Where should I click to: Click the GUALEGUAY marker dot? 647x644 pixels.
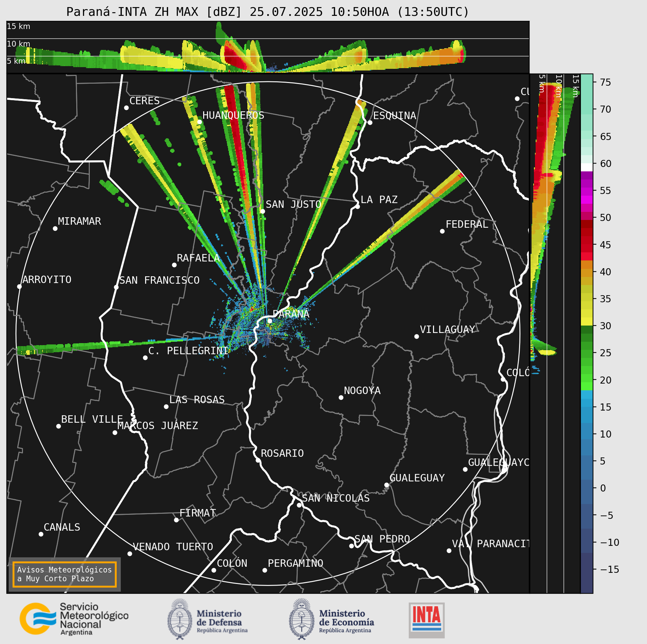[386, 485]
